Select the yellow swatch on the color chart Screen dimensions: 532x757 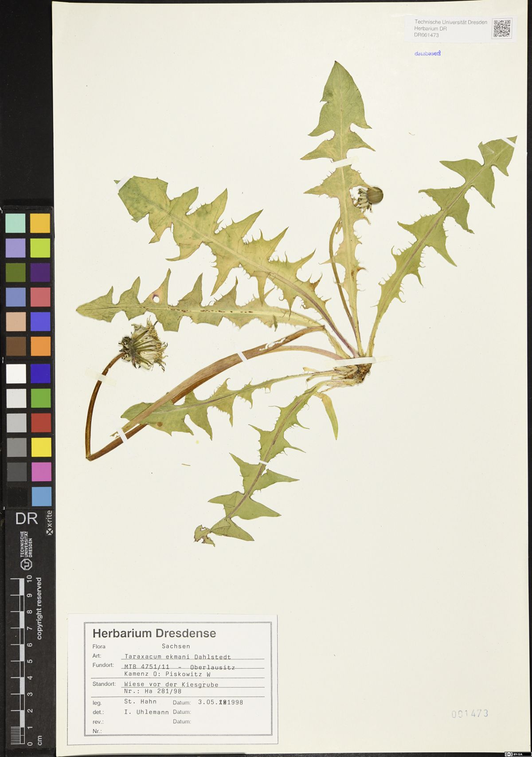pyautogui.click(x=41, y=447)
